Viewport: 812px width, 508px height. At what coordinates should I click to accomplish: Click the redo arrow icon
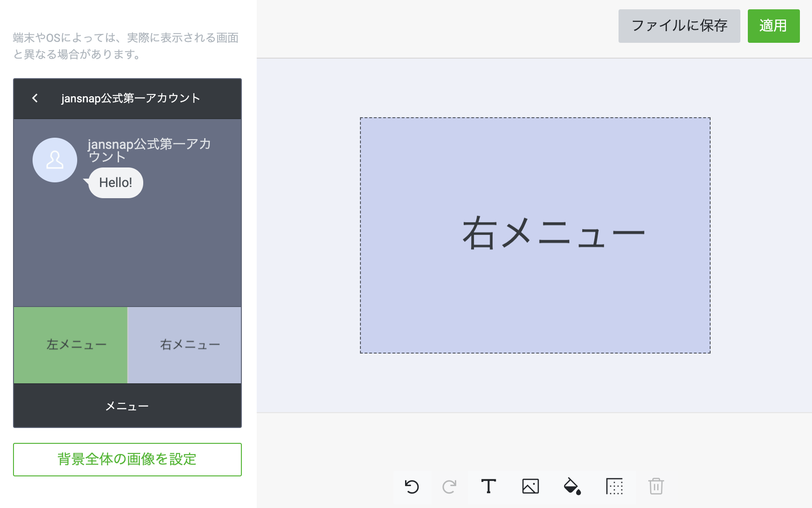(x=449, y=487)
